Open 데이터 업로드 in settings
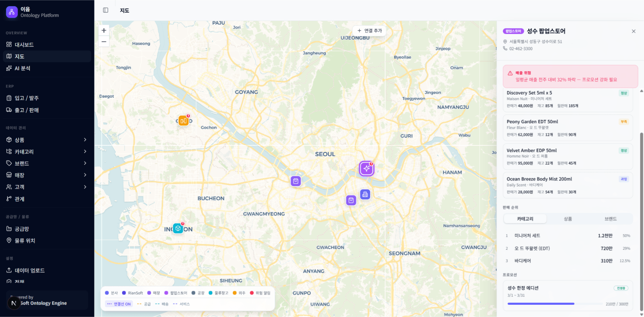 [47, 271]
